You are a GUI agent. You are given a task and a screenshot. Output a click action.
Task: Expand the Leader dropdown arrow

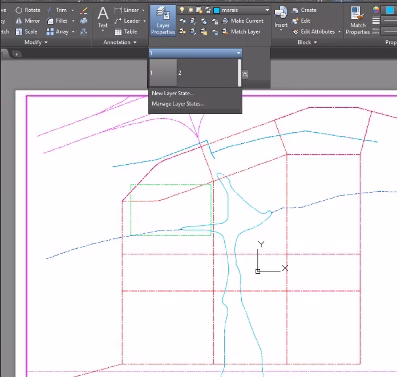point(145,21)
